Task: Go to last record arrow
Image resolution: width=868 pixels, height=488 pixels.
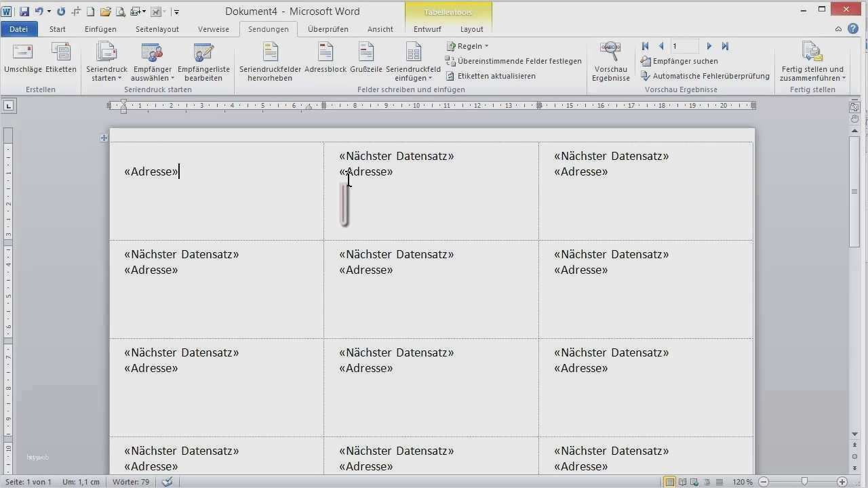Action: pos(725,46)
